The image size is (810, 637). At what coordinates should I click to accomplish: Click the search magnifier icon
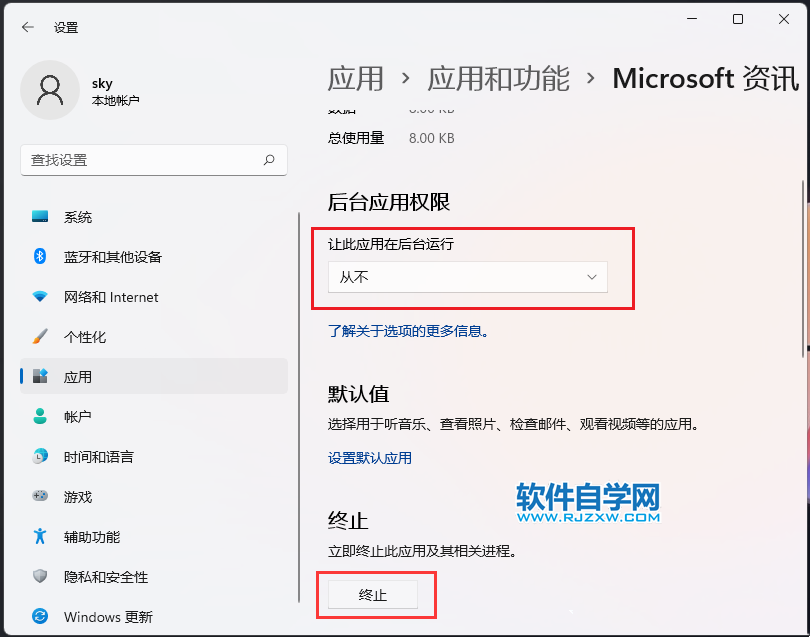pyautogui.click(x=269, y=160)
